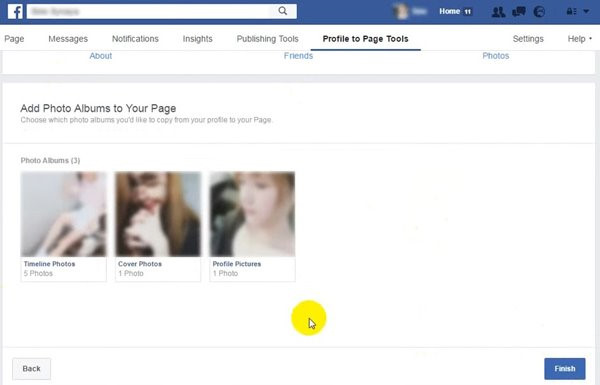Expand the Help dropdown
Image resolution: width=600 pixels, height=385 pixels.
pyautogui.click(x=579, y=39)
